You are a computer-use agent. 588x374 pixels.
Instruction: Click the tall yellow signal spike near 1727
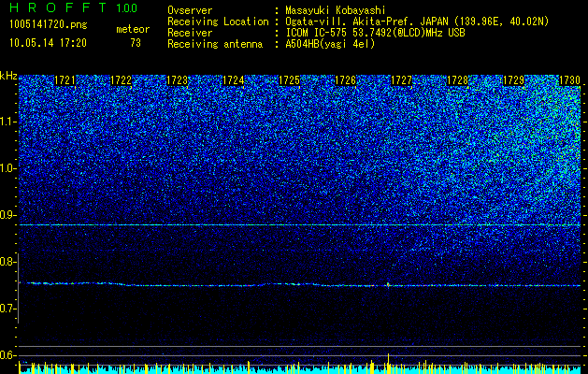coord(389,363)
